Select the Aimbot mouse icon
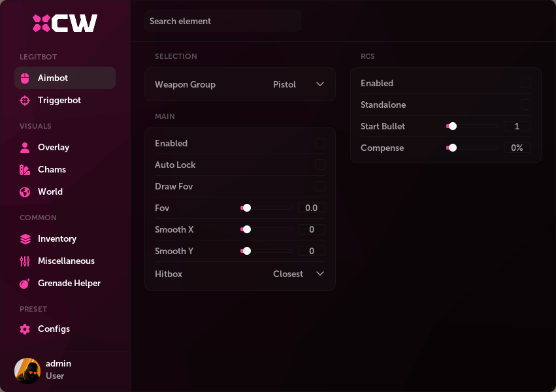This screenshot has height=392, width=556. pyautogui.click(x=24, y=78)
